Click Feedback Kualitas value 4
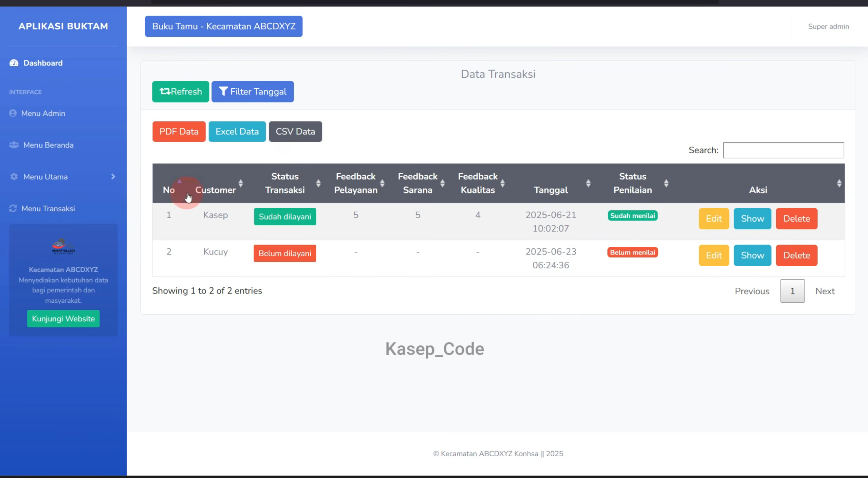The width and height of the screenshot is (868, 478). click(478, 215)
